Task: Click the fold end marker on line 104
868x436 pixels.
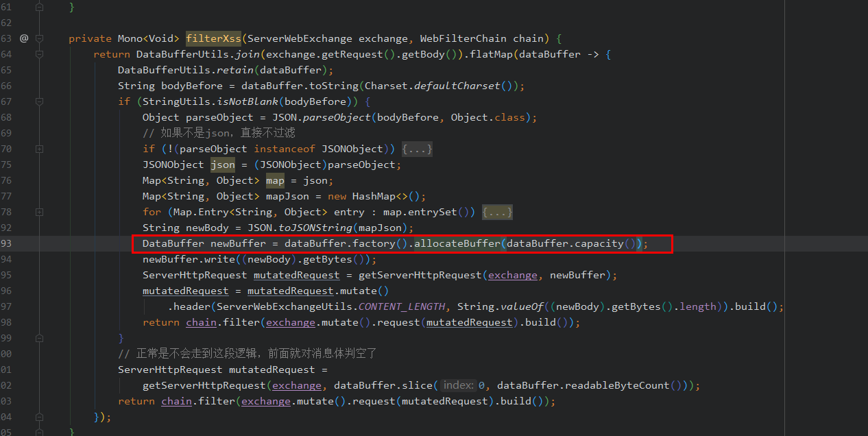Action: click(x=39, y=417)
